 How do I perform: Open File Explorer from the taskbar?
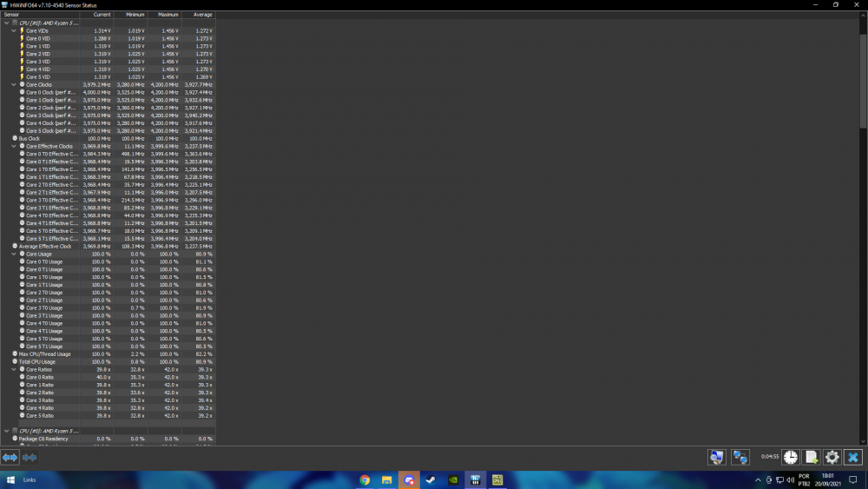[386, 480]
